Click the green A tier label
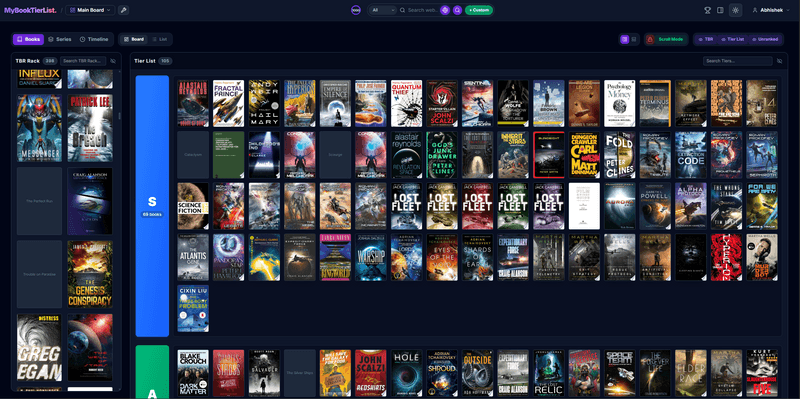The height and width of the screenshot is (399, 800). pyautogui.click(x=152, y=372)
